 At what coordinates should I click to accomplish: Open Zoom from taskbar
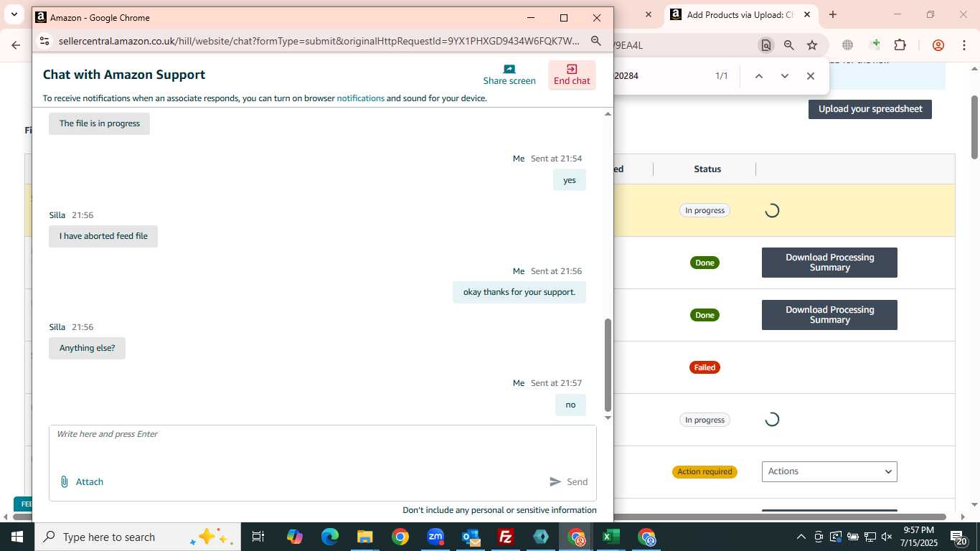[435, 537]
